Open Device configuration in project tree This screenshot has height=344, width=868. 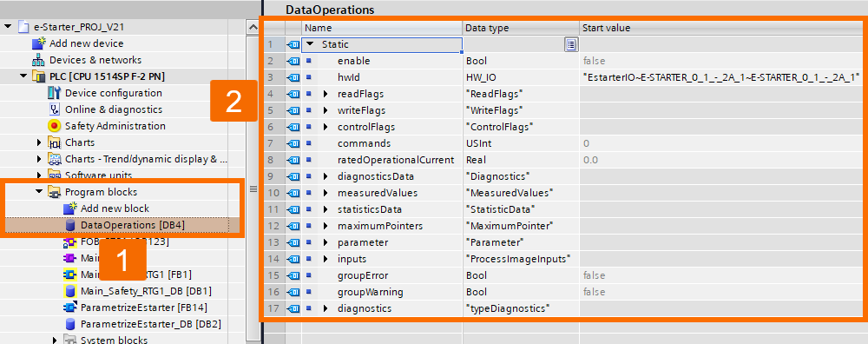pyautogui.click(x=114, y=93)
